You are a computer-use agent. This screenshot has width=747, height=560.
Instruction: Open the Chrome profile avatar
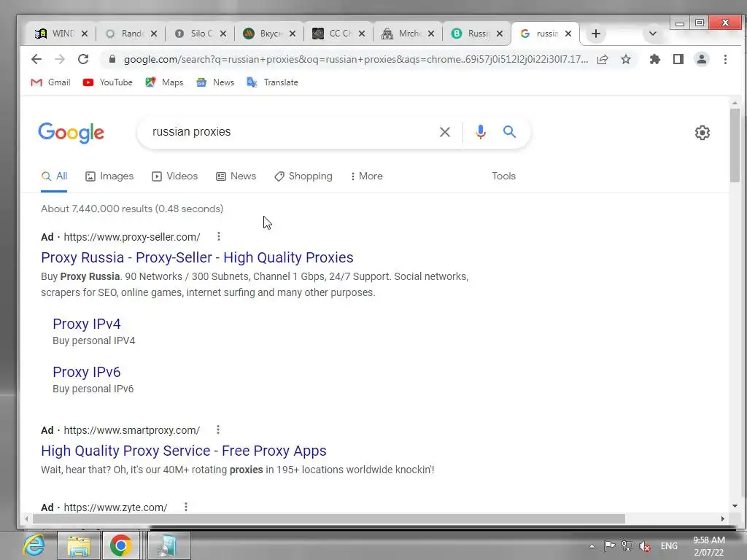click(702, 59)
